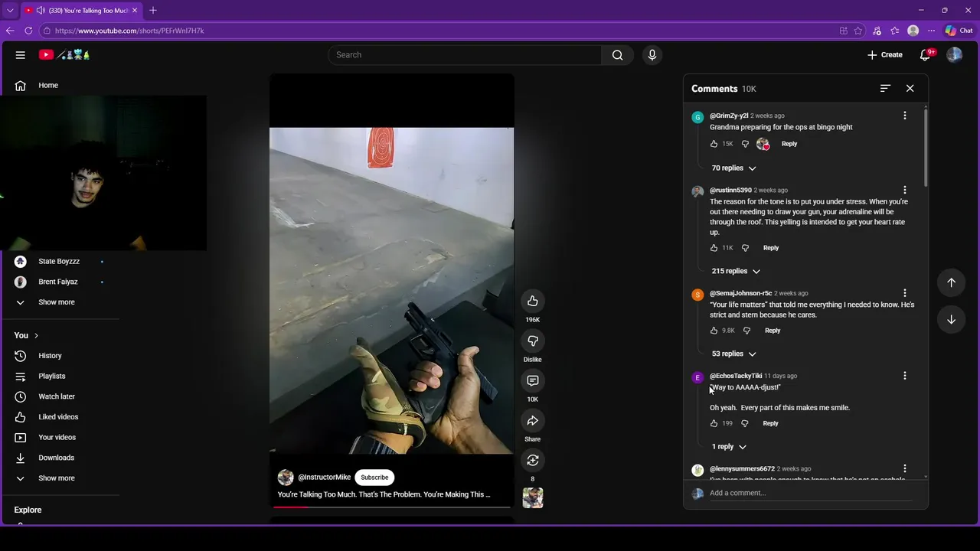
Task: Click the Add a comment field
Action: click(810, 494)
